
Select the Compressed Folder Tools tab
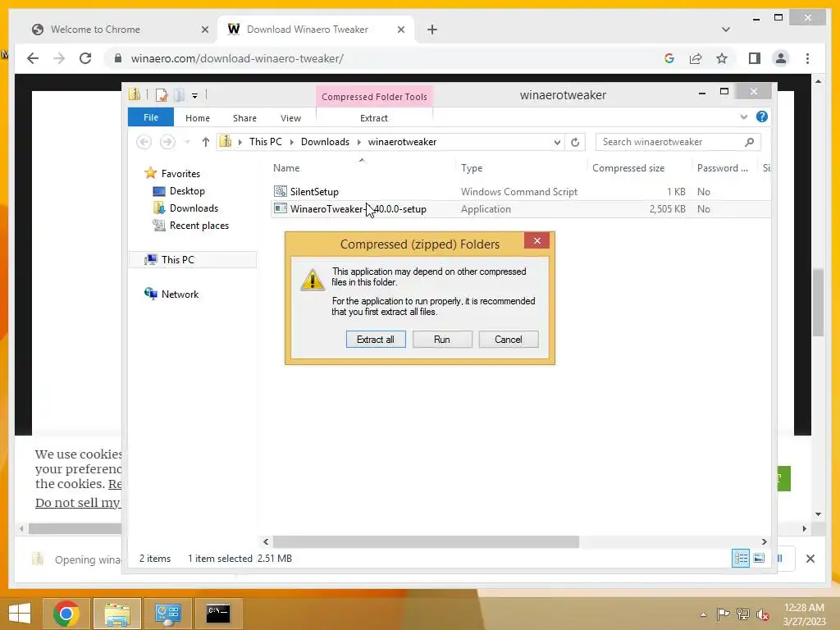pos(374,97)
